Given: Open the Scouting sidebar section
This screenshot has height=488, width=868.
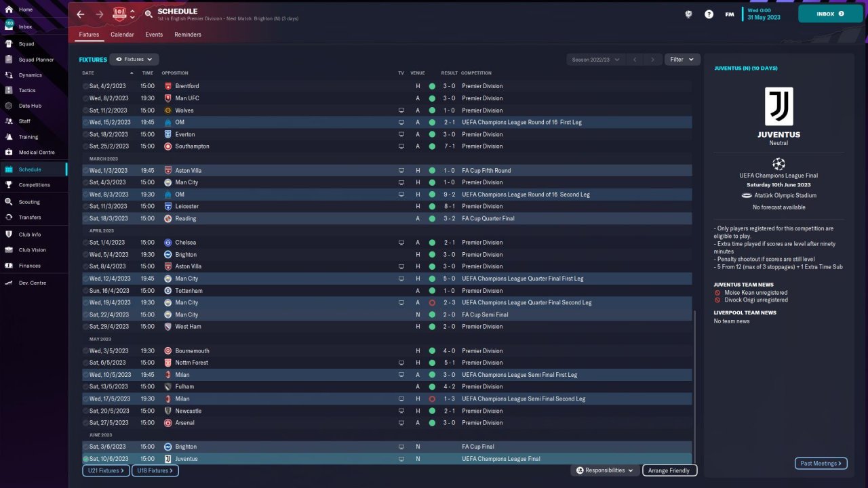Looking at the screenshot, I should point(28,202).
